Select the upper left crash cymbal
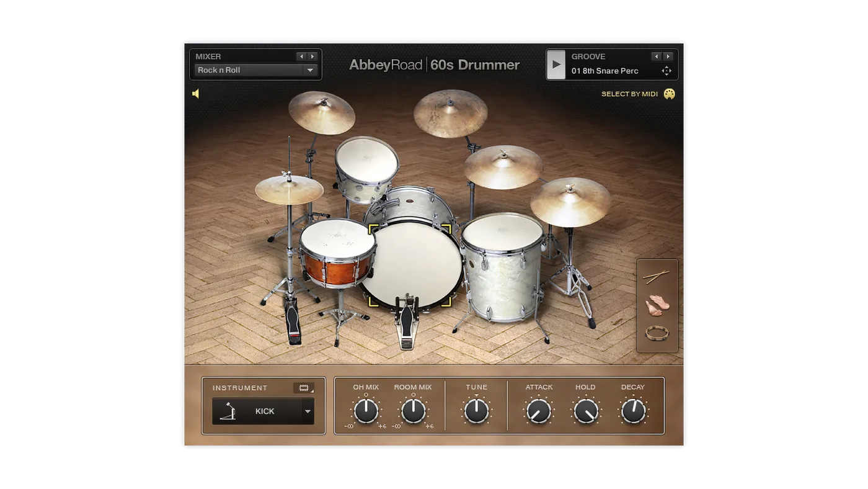 coord(322,112)
